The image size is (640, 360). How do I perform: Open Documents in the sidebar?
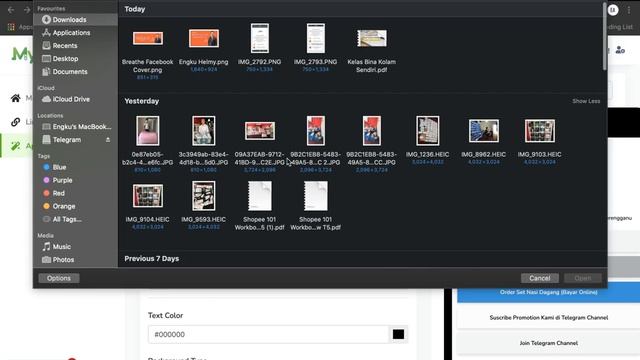[x=75, y=72]
